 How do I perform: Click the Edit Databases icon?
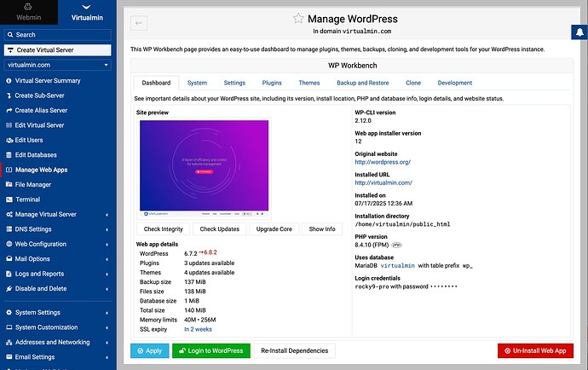(x=9, y=155)
